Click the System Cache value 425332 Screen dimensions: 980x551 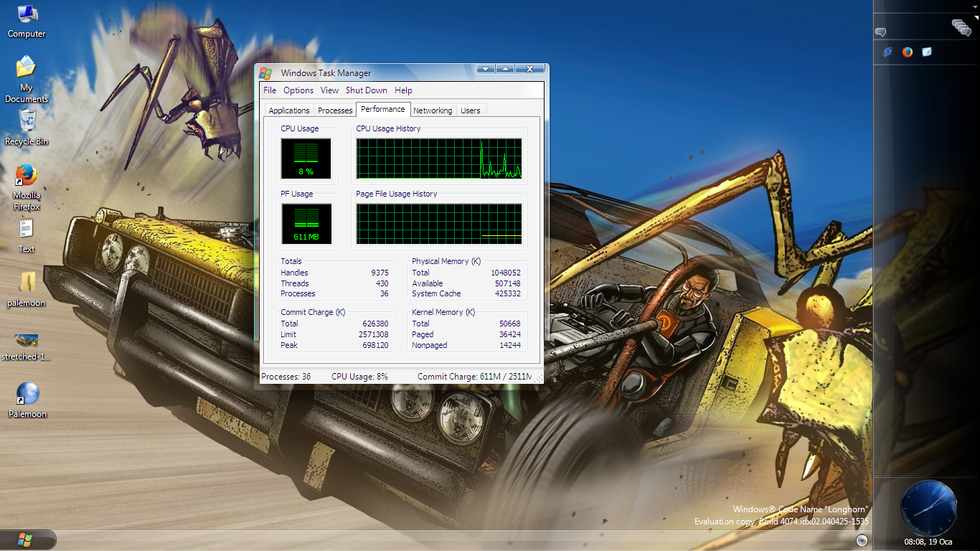508,293
